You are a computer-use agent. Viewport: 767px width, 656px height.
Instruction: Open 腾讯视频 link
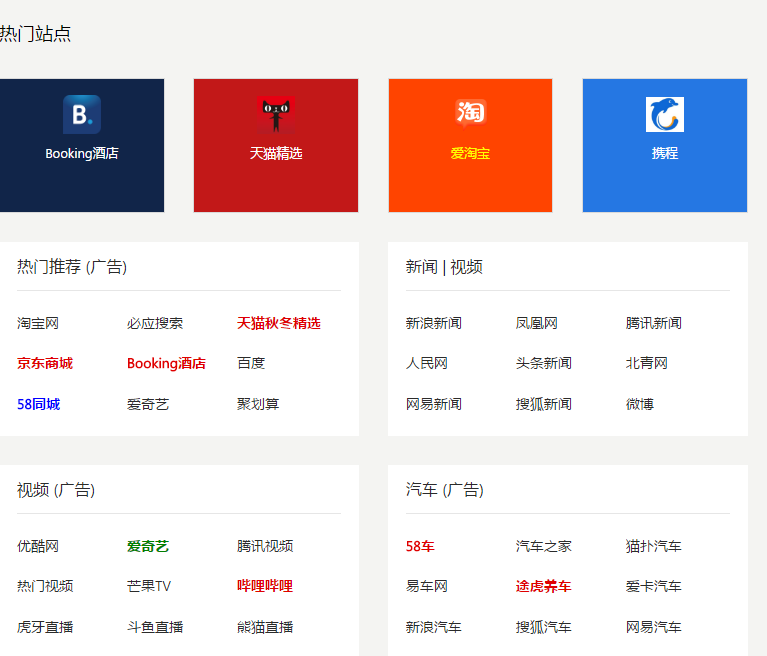(x=265, y=546)
